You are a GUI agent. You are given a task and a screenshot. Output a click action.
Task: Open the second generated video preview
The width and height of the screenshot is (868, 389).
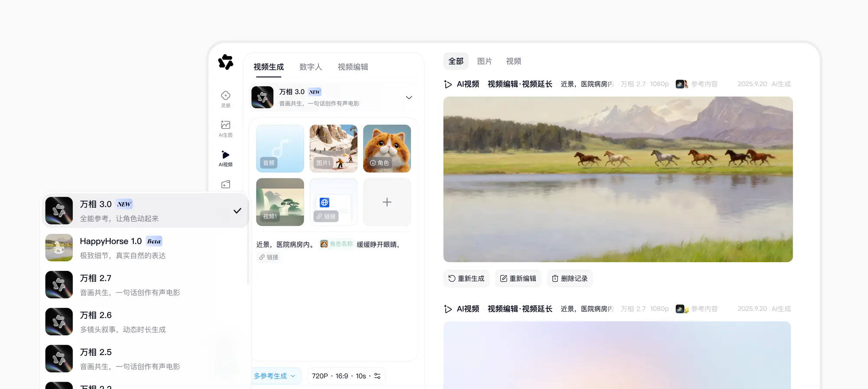tap(617, 355)
